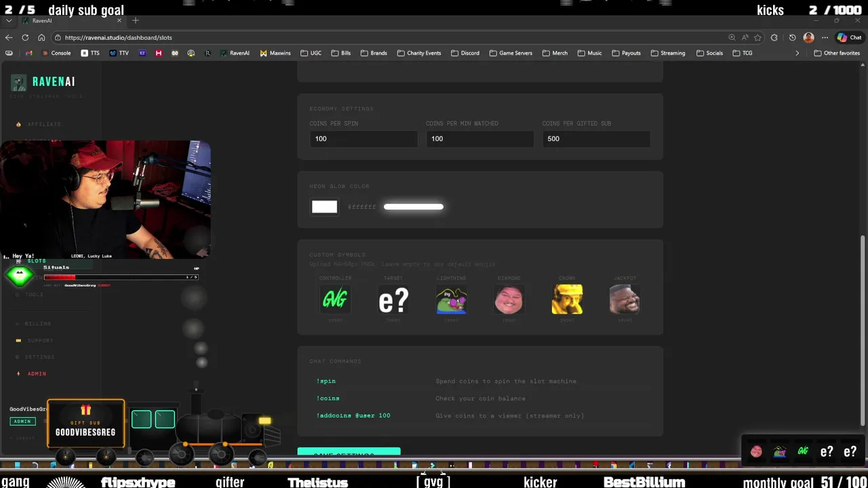Open the Settings sidebar item

pos(35,357)
